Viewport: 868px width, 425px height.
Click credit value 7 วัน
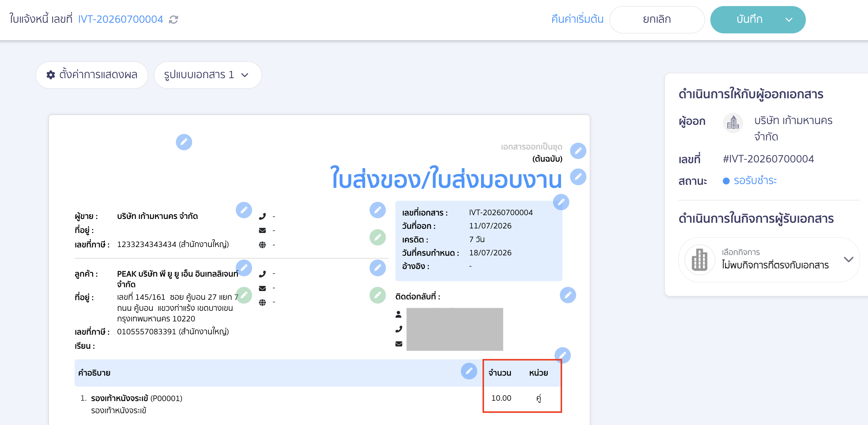tap(477, 239)
